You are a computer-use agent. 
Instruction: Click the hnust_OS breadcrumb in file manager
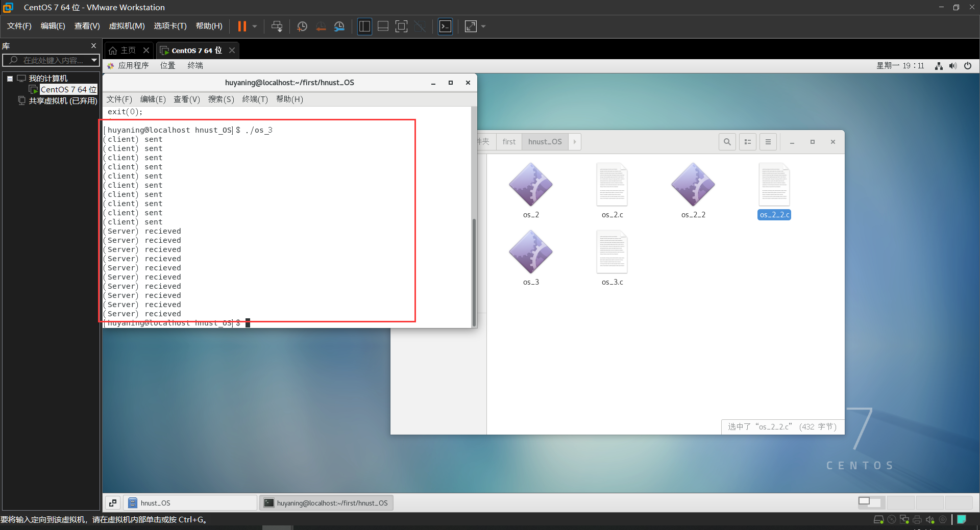pos(545,142)
